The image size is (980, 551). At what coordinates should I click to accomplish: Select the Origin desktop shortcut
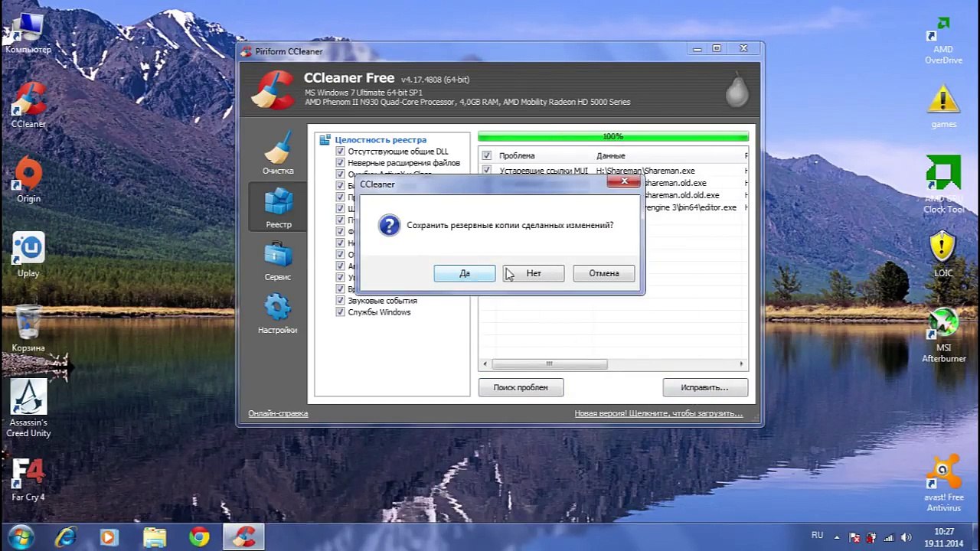tap(28, 180)
